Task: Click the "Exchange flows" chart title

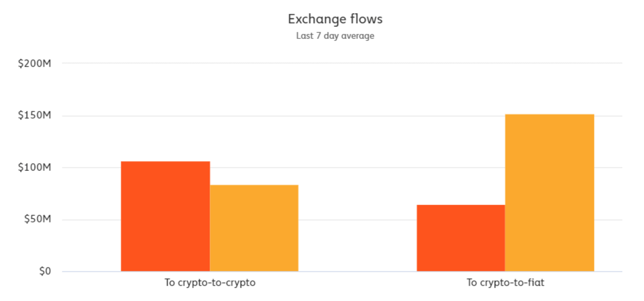Action: 335,19
